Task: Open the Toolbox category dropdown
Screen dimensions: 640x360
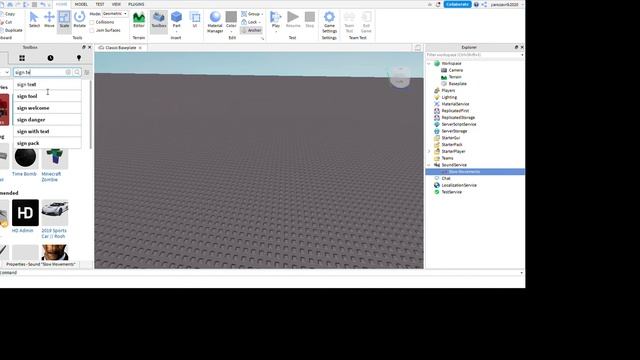Action: click(4, 72)
